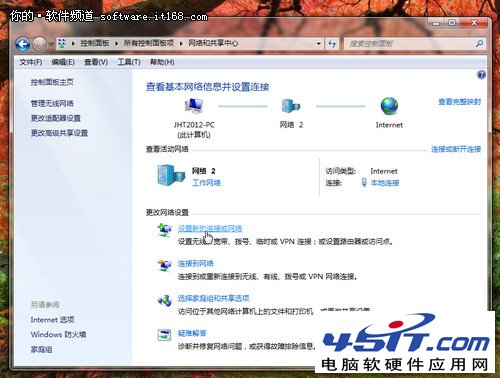The height and width of the screenshot is (378, 500).
Task: Click the active network building icon
Action: point(171,175)
